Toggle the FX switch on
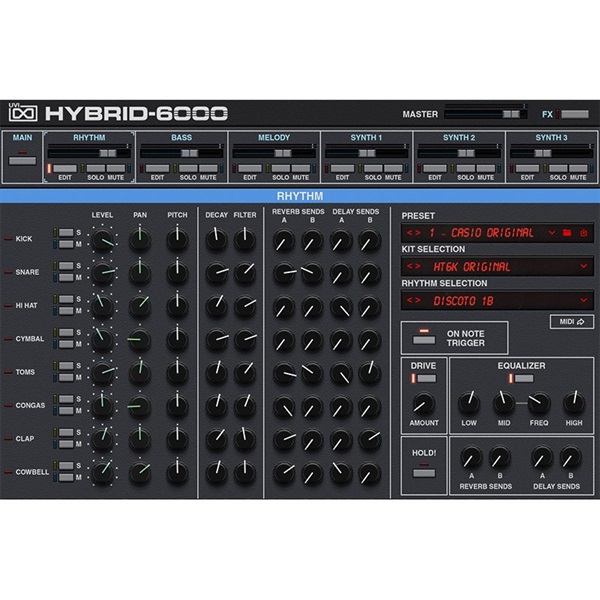This screenshot has width=600, height=600. pos(574,114)
